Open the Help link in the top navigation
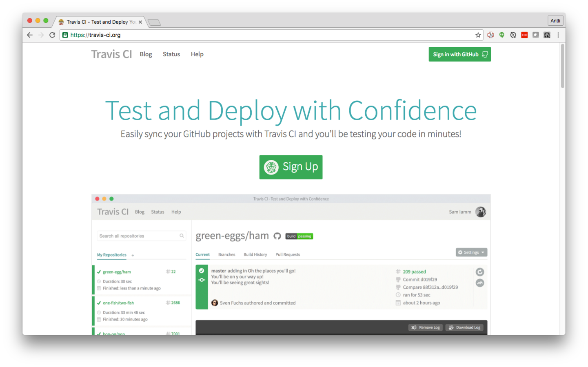 [197, 54]
